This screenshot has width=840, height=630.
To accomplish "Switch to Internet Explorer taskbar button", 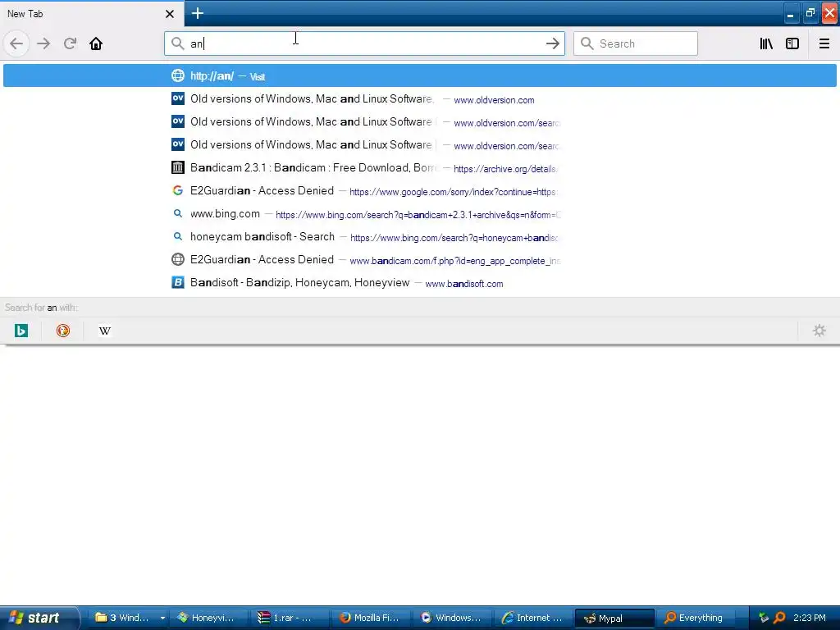I will [x=532, y=618].
